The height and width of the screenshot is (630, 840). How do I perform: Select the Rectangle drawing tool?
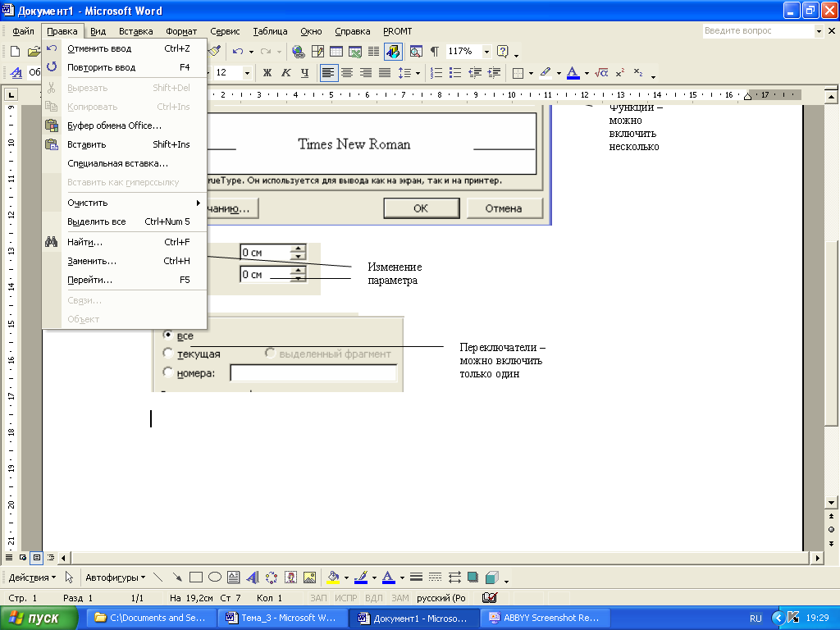(196, 577)
